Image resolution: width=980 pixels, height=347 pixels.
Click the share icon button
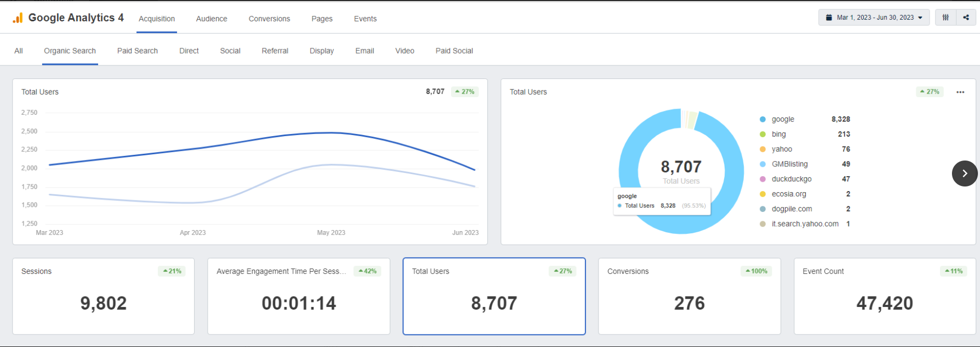(x=966, y=17)
